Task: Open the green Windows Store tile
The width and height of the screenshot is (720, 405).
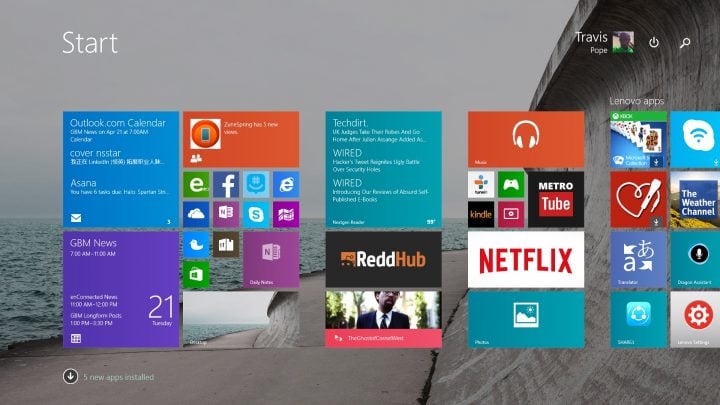Action: [196, 275]
